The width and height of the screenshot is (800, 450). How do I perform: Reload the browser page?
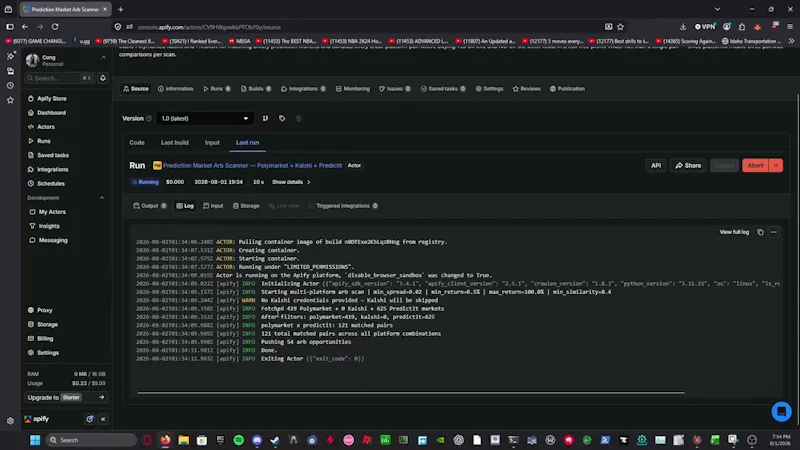[55, 27]
